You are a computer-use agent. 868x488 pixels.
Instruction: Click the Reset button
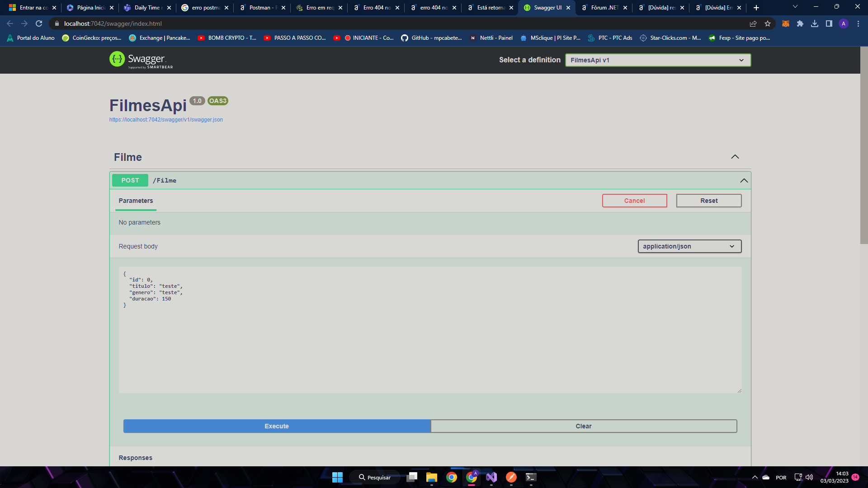(708, 201)
